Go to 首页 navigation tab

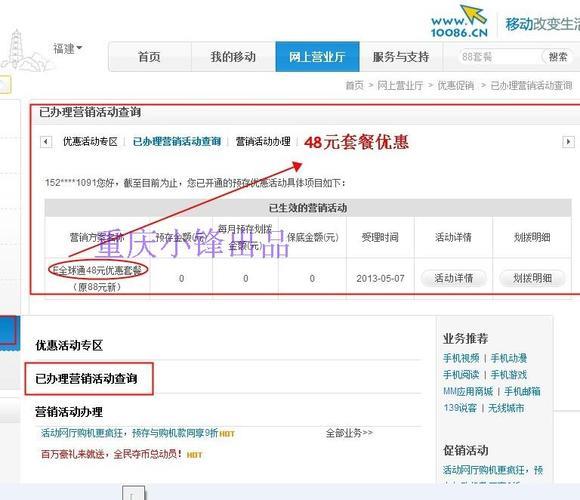pos(149,57)
